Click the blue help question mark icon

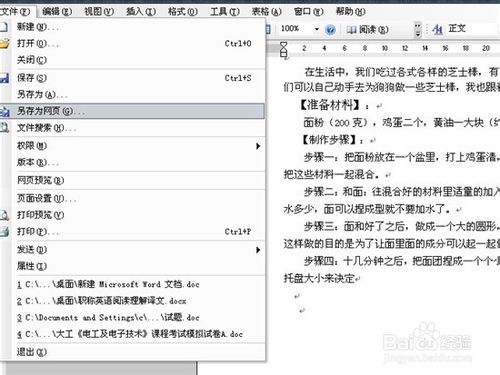click(x=330, y=29)
